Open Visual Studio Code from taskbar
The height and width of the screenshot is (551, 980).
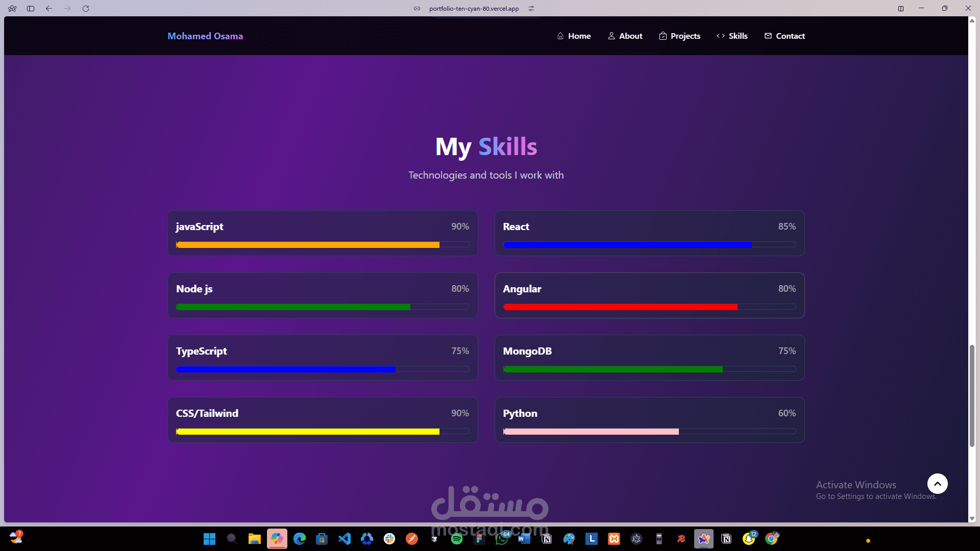coord(345,539)
